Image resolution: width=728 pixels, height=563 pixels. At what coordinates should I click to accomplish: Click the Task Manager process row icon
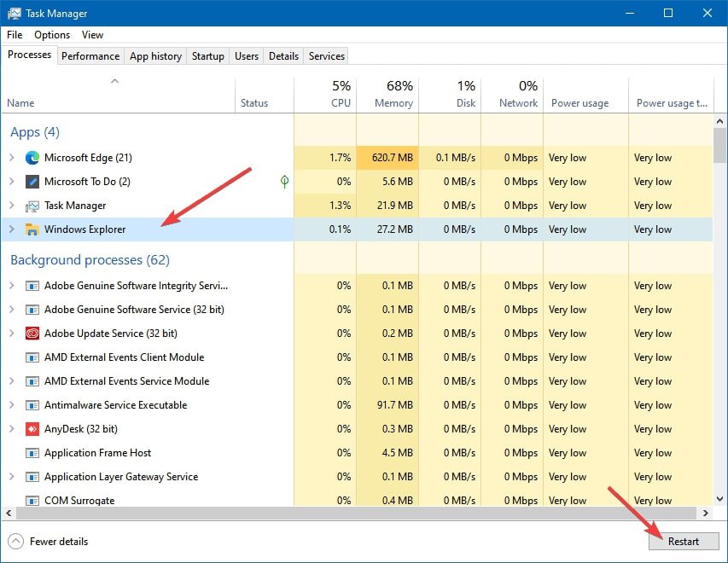pyautogui.click(x=32, y=206)
